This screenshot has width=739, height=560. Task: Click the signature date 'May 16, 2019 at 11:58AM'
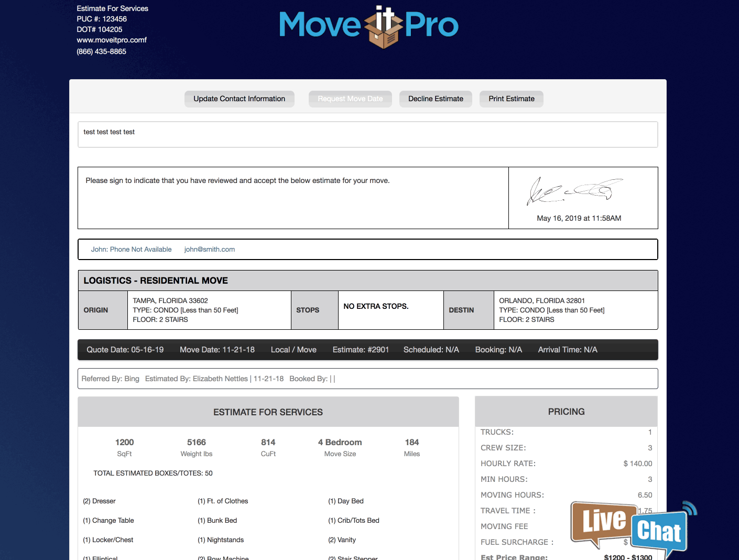579,218
